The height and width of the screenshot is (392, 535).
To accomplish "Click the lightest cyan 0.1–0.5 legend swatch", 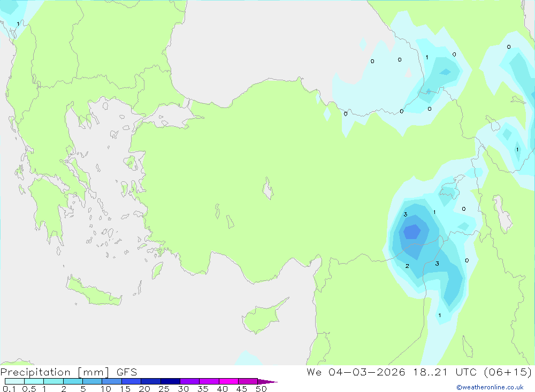I will coord(14,381).
